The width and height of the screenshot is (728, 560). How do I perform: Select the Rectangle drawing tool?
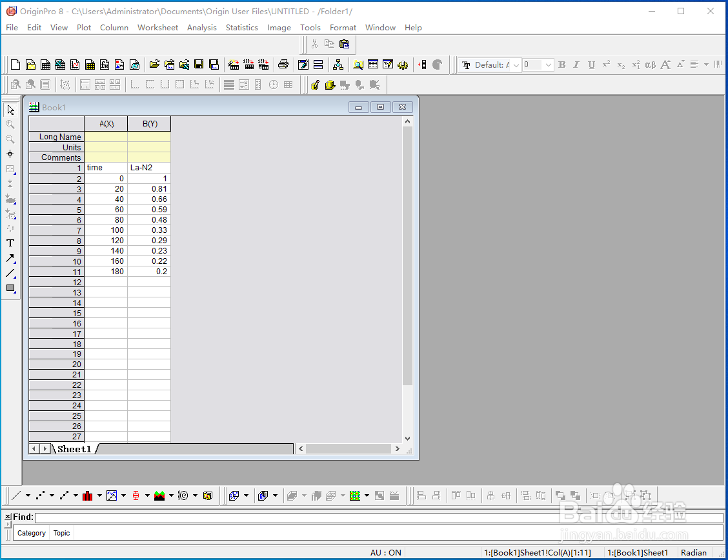(x=10, y=288)
